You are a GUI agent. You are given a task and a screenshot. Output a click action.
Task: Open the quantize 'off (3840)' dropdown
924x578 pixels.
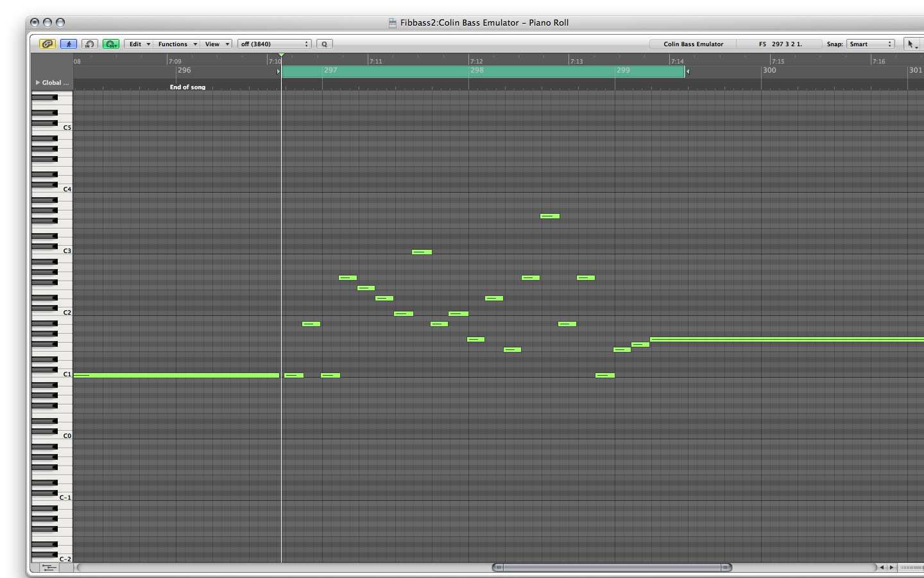coord(274,44)
